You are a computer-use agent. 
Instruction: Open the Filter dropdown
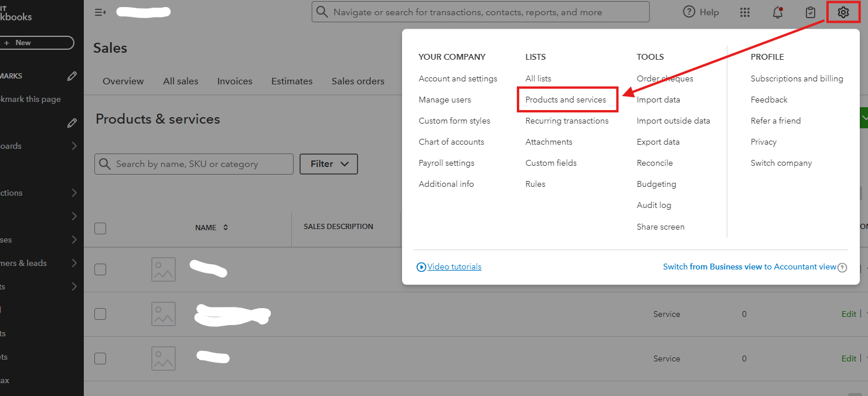pyautogui.click(x=329, y=164)
